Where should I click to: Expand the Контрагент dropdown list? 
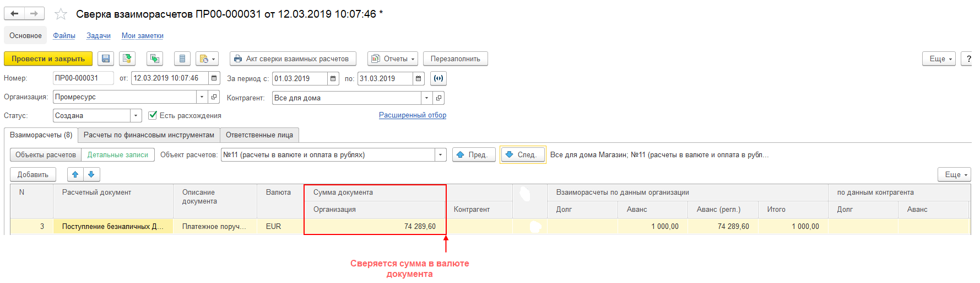pos(426,98)
